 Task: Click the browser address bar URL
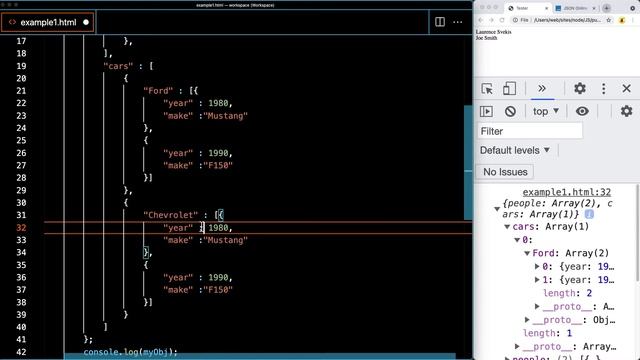(567, 20)
